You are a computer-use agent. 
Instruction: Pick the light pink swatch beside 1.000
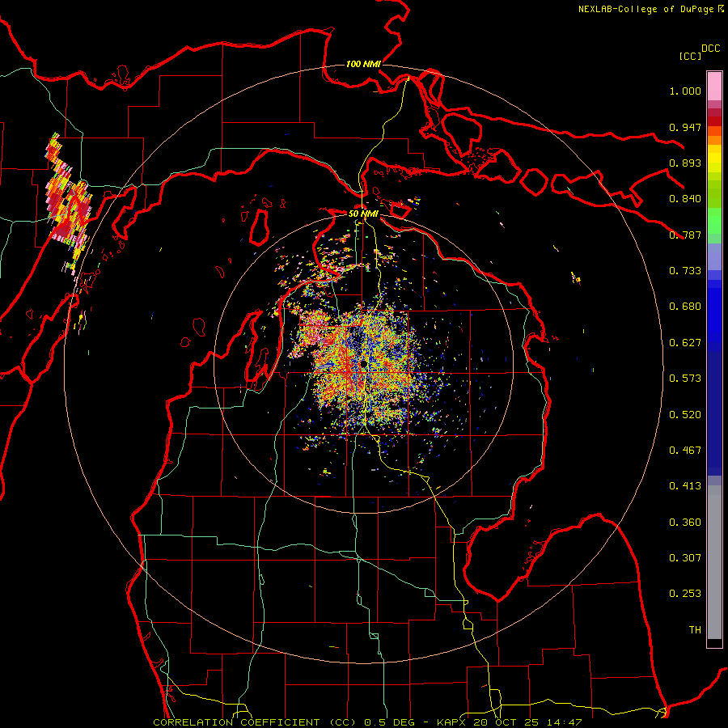[714, 87]
